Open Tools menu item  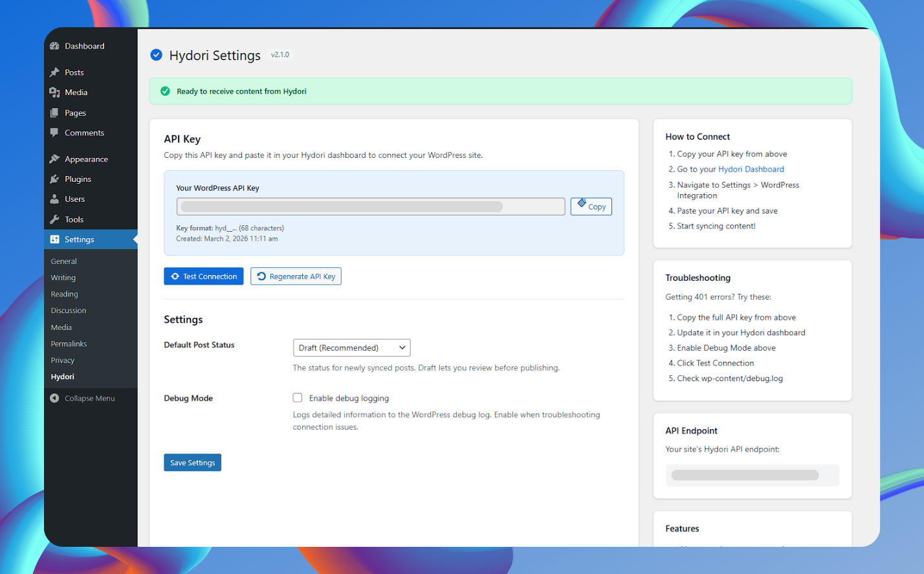[x=91, y=219]
